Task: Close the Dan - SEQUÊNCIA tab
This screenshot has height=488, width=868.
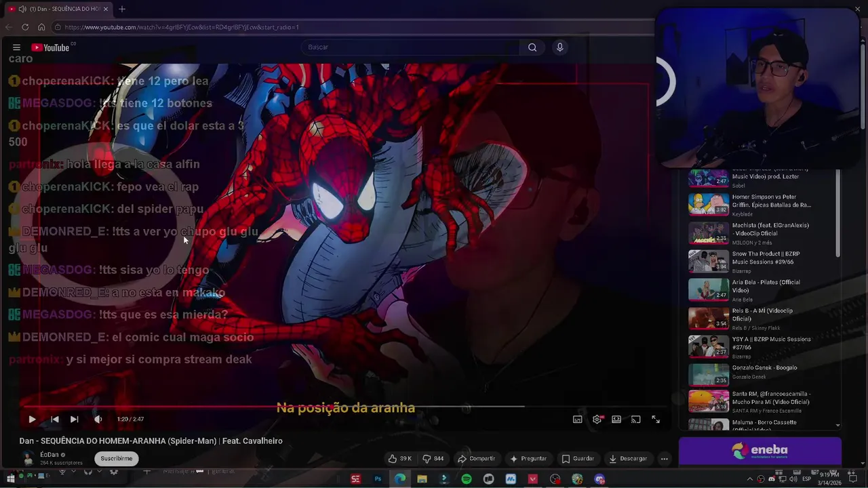Action: (106, 9)
